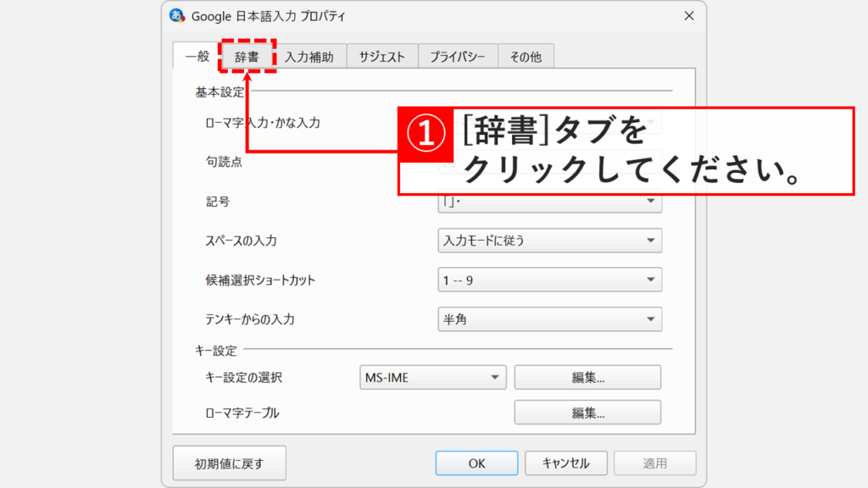The height and width of the screenshot is (488, 868).
Task: Close the Google 日本語入力 プロパティ dialog
Action: point(688,16)
